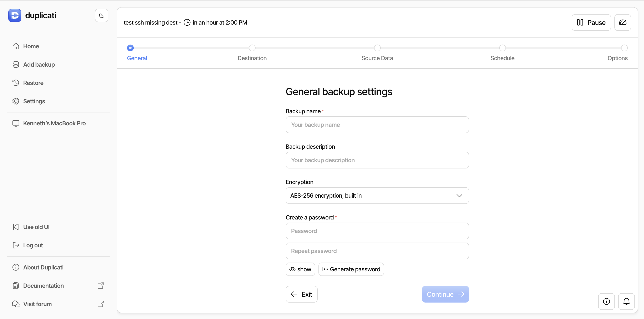644x319 pixels.
Task: Click the Kenneth's MacBook Pro machine entry
Action: pos(54,123)
